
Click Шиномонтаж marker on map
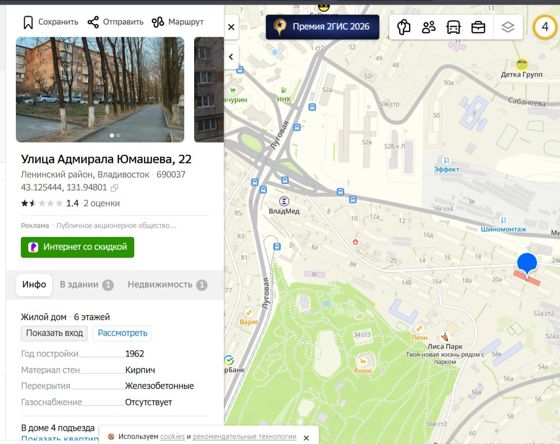coord(503,220)
